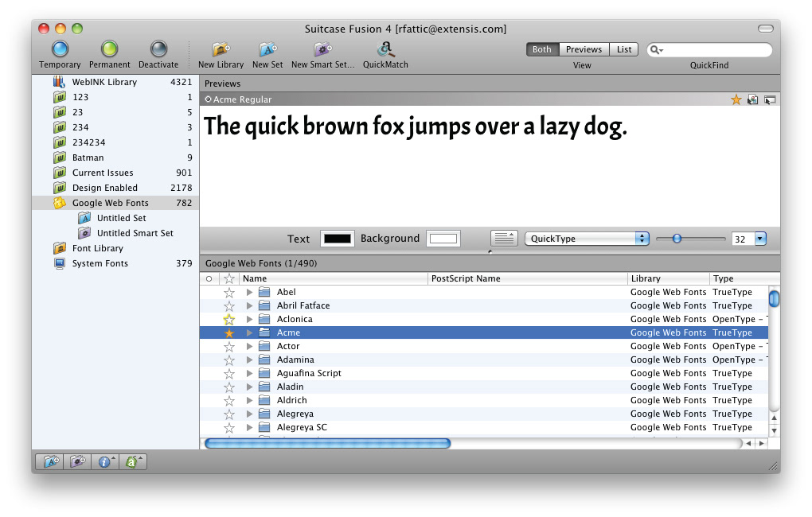Click vertical scrollbar down arrow
This screenshot has width=812, height=517.
click(774, 430)
